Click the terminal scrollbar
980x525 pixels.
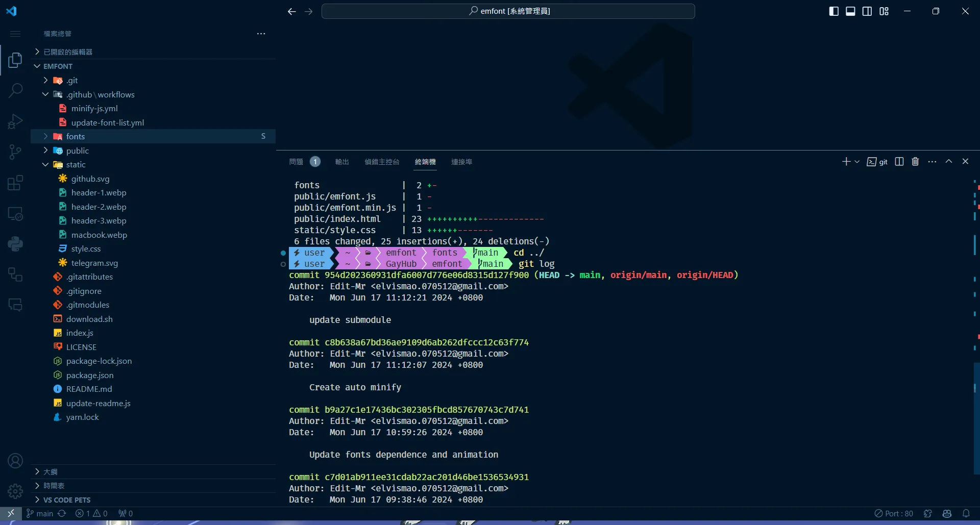click(976, 418)
